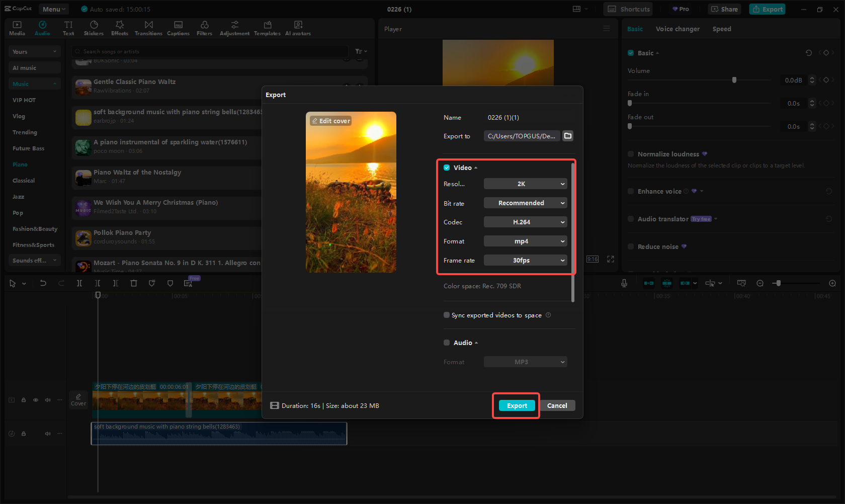845x504 pixels.
Task: Toggle Sync exported videos to space
Action: tap(447, 315)
